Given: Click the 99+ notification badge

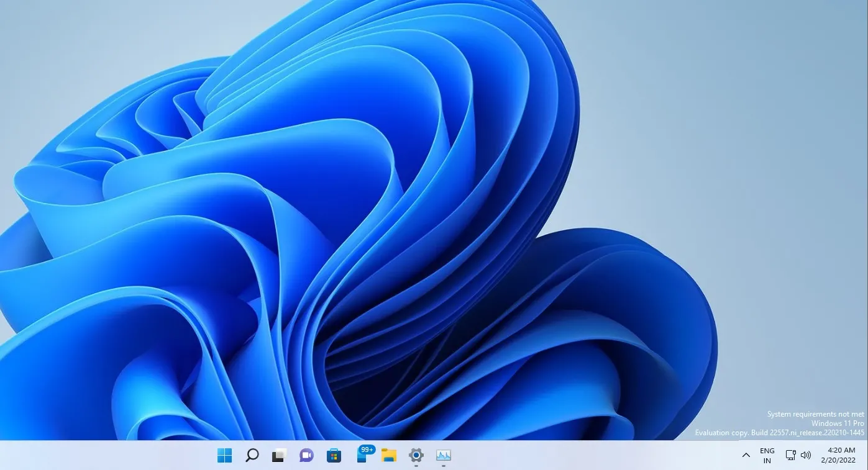Looking at the screenshot, I should [x=366, y=450].
